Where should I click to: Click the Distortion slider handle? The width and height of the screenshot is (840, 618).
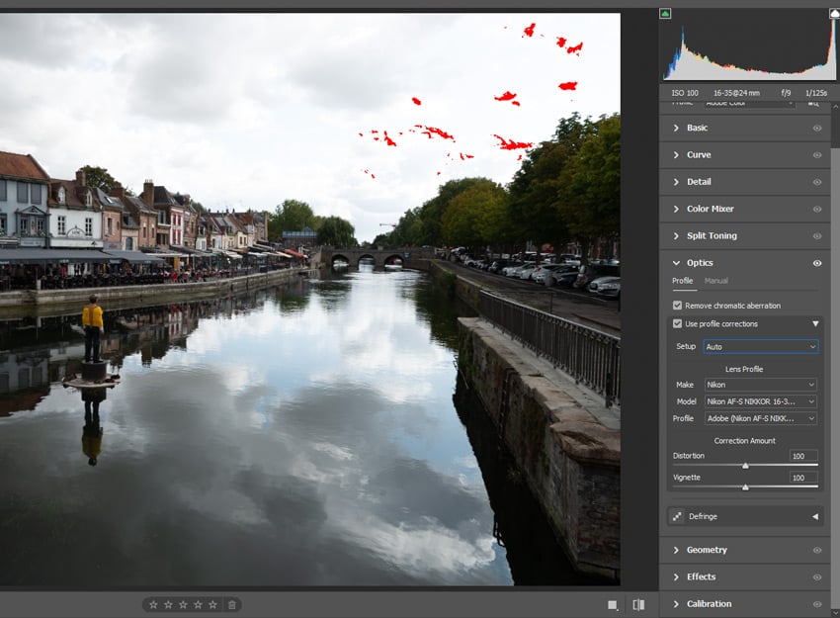(x=745, y=465)
